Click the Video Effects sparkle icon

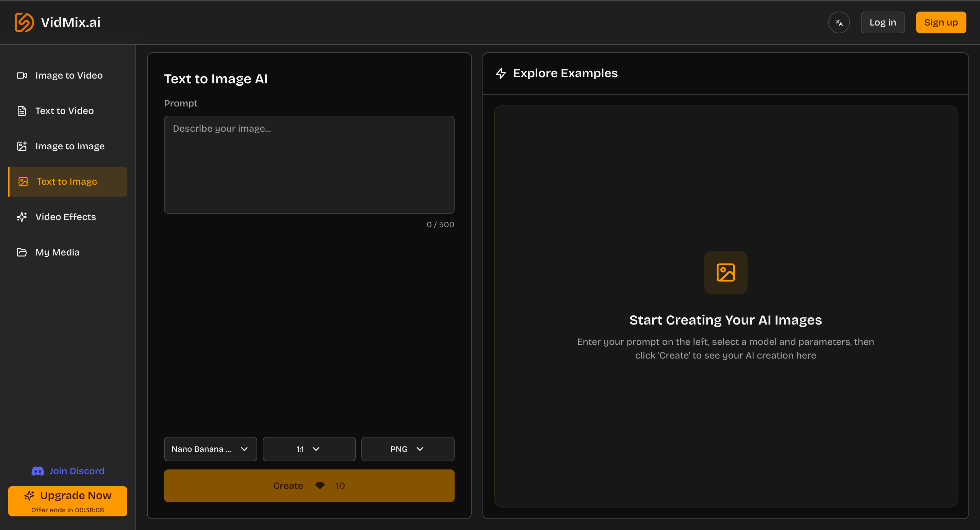coord(22,217)
